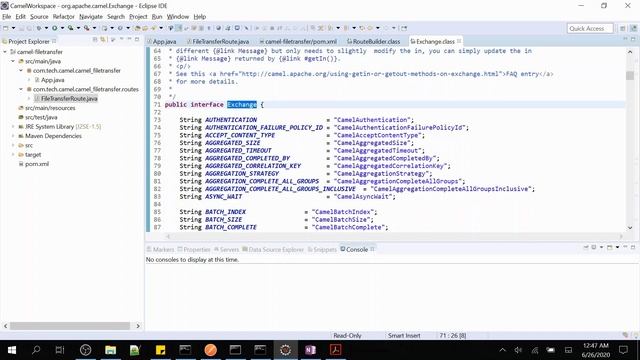This screenshot has height=360, width=640.
Task: Open the notifications action center icon
Action: (x=623, y=350)
